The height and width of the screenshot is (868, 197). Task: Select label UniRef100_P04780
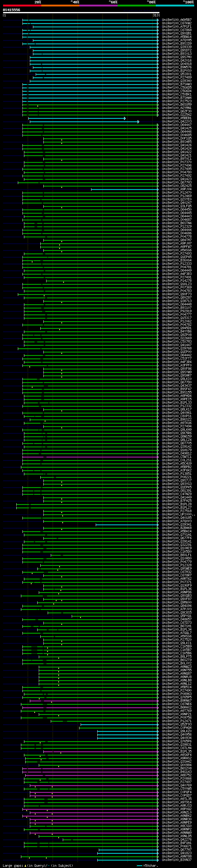pyautogui.click(x=176, y=172)
